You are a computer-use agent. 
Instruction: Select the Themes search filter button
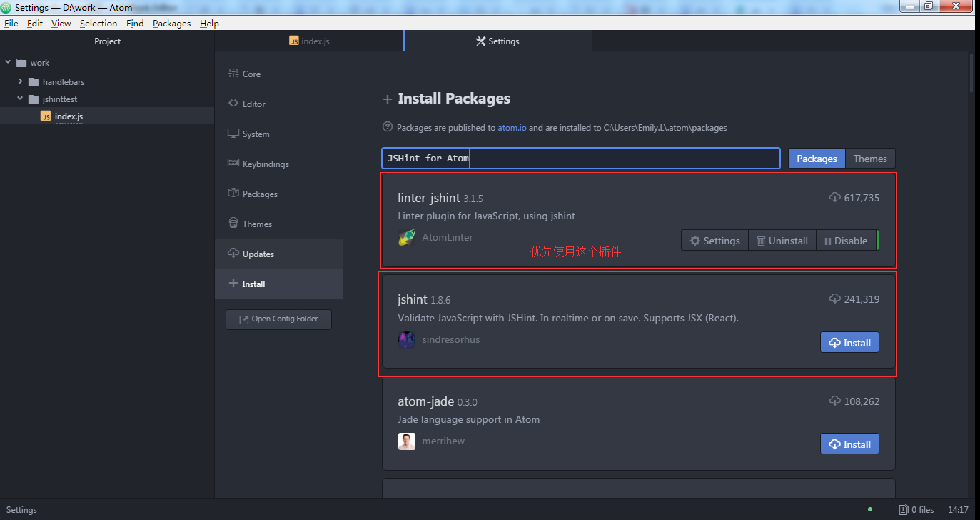click(x=870, y=159)
